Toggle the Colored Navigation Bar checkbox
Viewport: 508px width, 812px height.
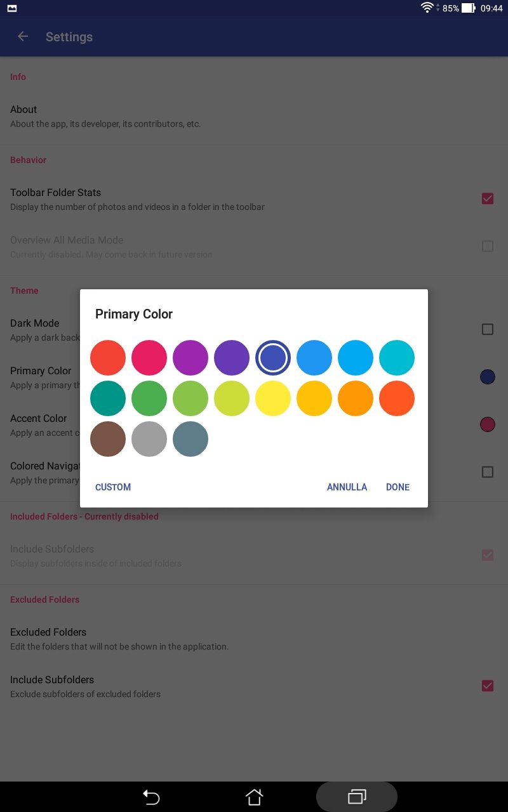(488, 472)
